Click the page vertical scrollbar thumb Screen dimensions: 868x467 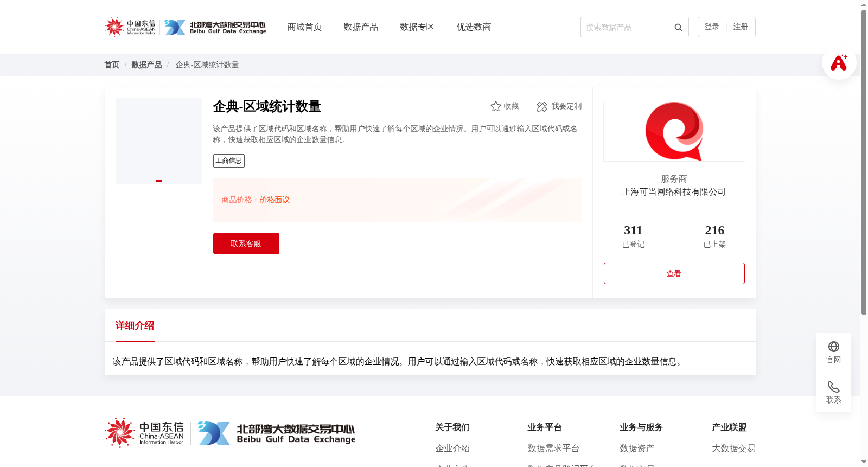pos(864,163)
